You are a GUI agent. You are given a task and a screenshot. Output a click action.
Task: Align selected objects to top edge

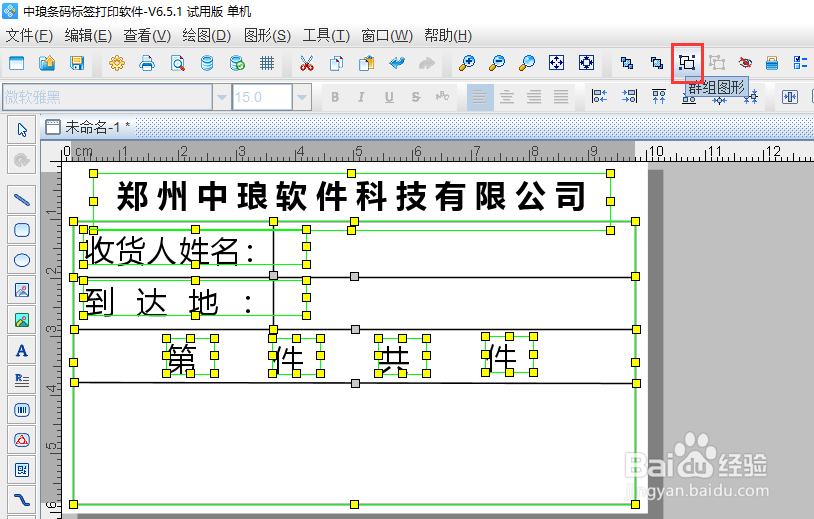659,97
